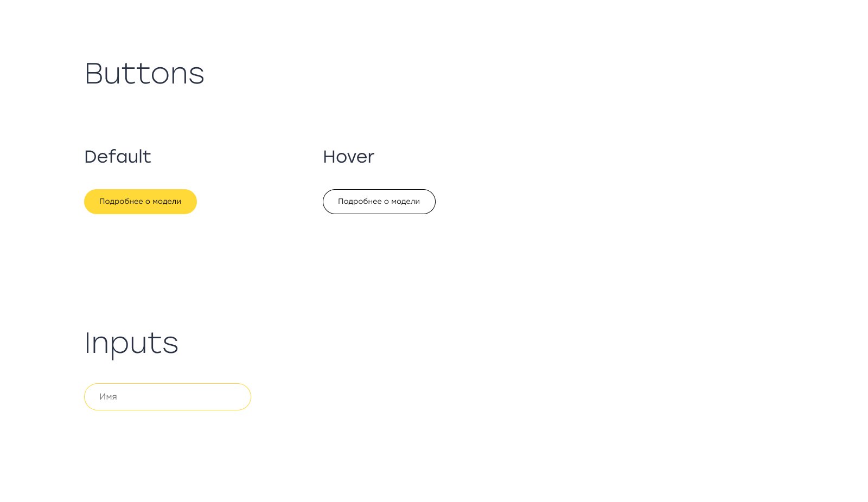This screenshot has width=868, height=502.
Task: Click the "Default" subheading above yellow button
Action: coord(118,157)
